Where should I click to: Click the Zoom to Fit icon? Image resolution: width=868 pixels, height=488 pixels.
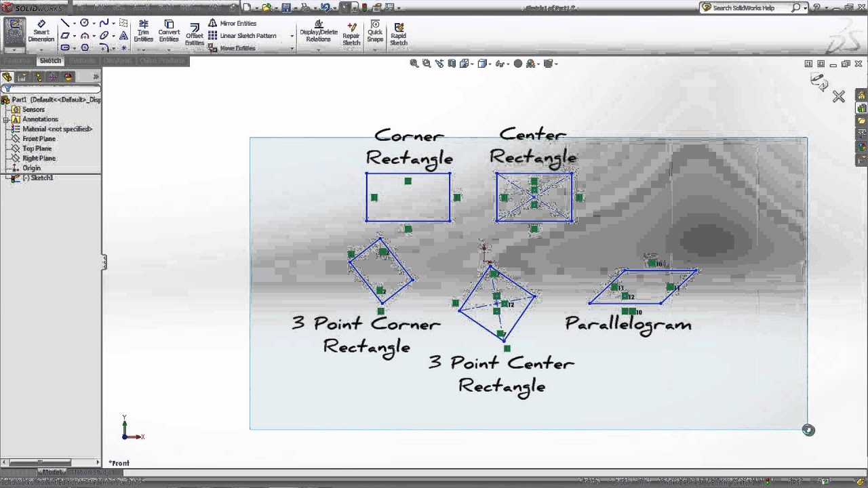pos(414,64)
